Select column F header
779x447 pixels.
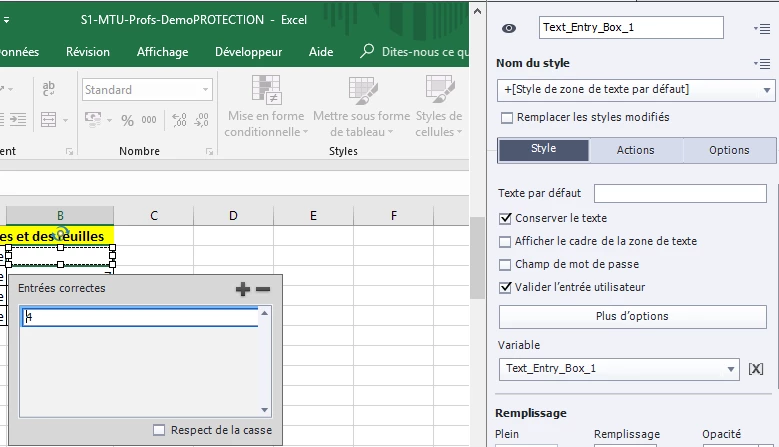coord(393,216)
